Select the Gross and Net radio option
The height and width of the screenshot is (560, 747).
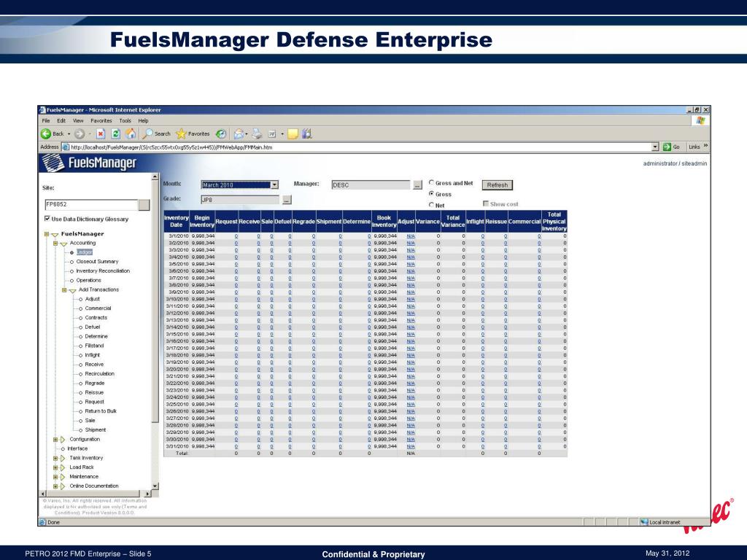coord(431,182)
